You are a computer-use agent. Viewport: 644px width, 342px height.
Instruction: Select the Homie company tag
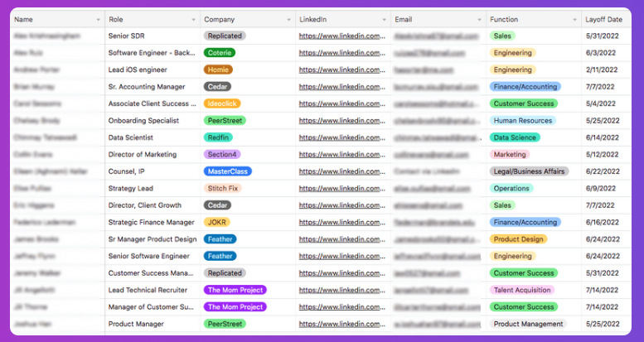(218, 70)
